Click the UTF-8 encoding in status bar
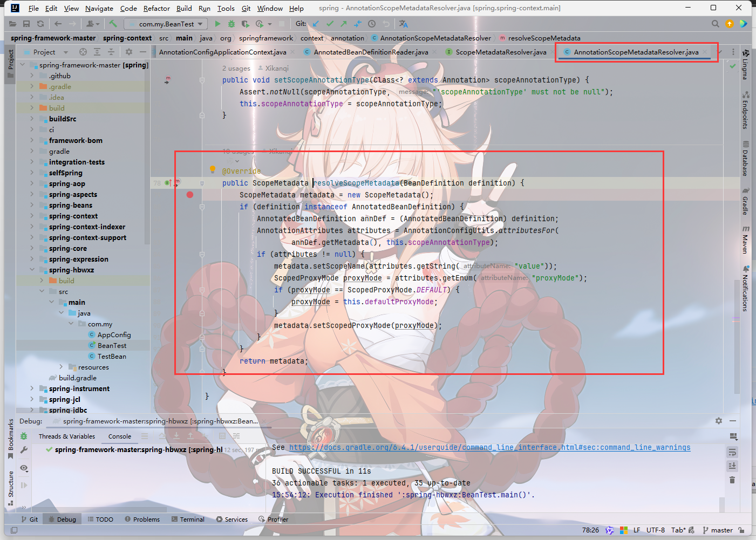This screenshot has width=756, height=540. tap(656, 530)
